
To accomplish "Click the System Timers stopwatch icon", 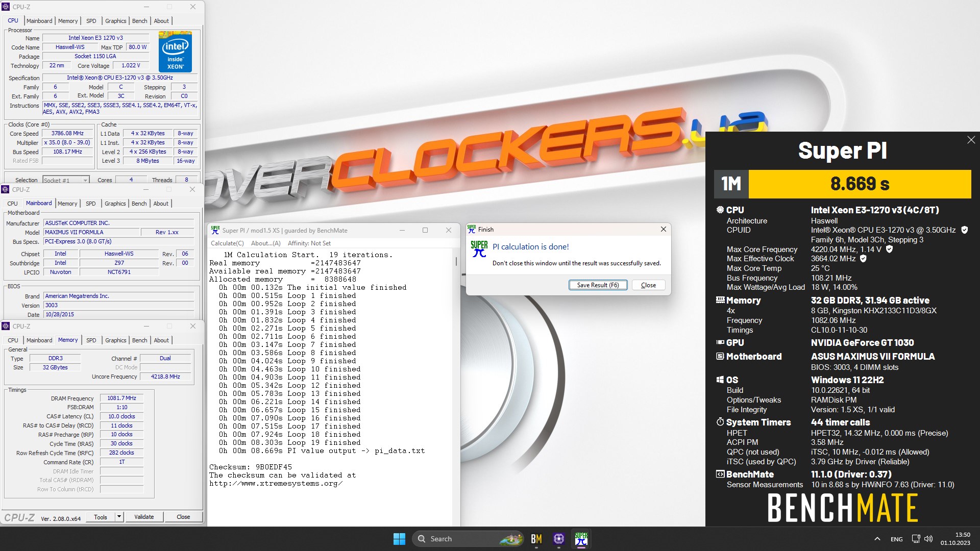I will [720, 422].
